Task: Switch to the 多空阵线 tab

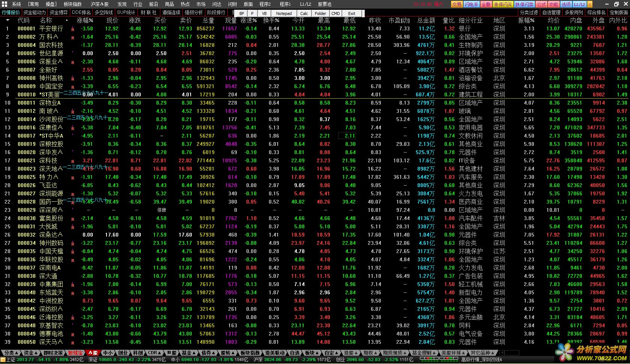Action: [x=104, y=12]
